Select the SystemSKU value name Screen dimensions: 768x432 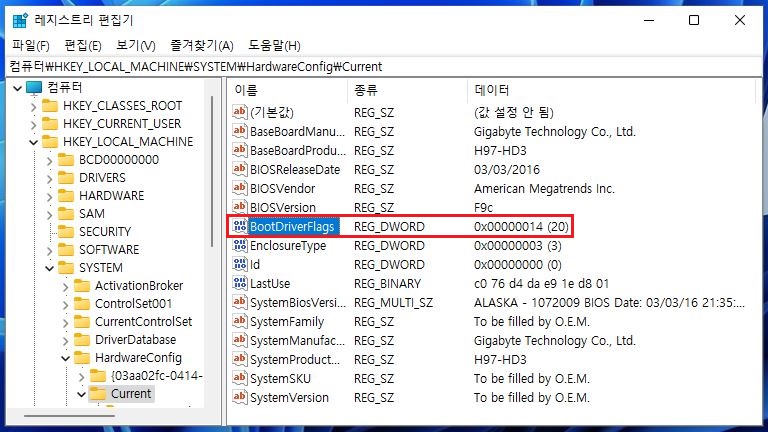click(x=280, y=378)
